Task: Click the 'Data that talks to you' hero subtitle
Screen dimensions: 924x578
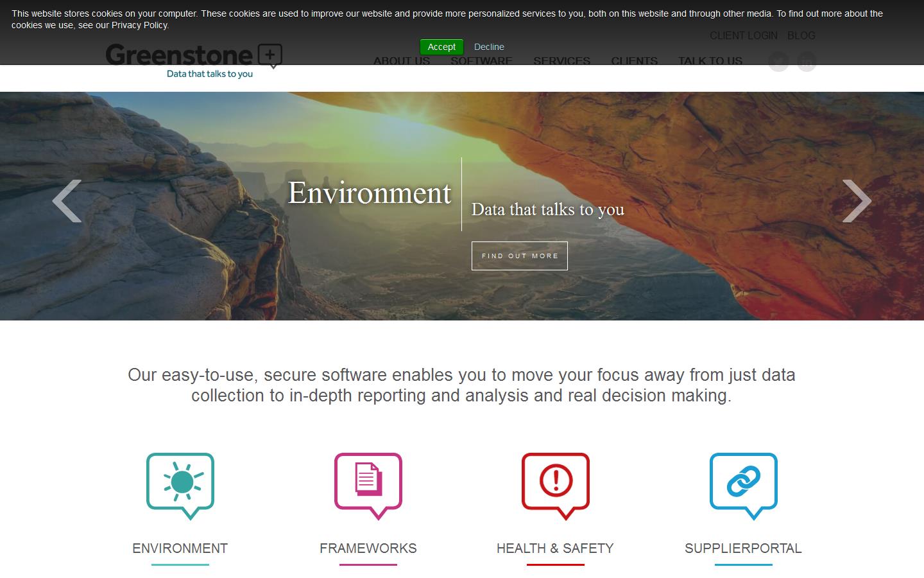Action: (548, 209)
